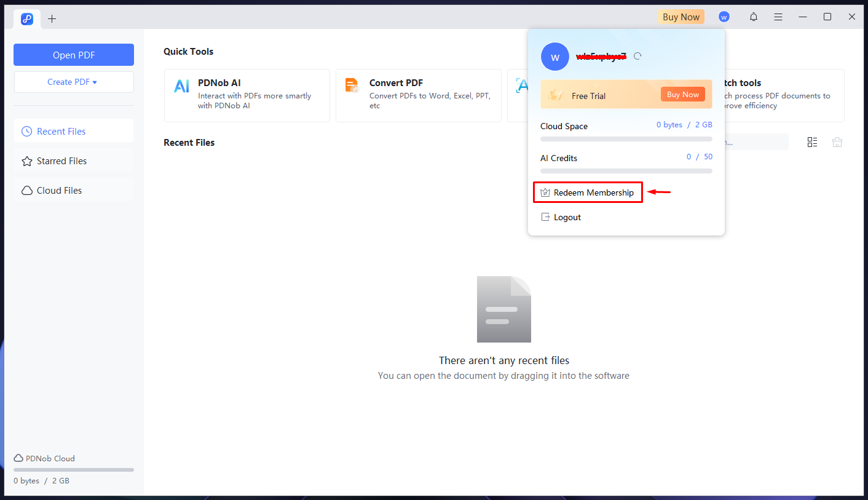Click the '0 / 50' AI credits value
The height and width of the screenshot is (500, 868).
(x=700, y=157)
